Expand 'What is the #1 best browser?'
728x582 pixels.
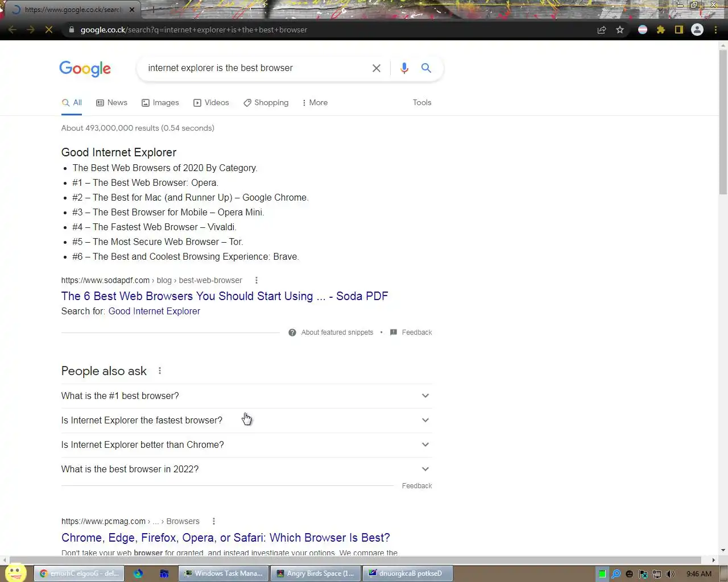[x=246, y=396]
